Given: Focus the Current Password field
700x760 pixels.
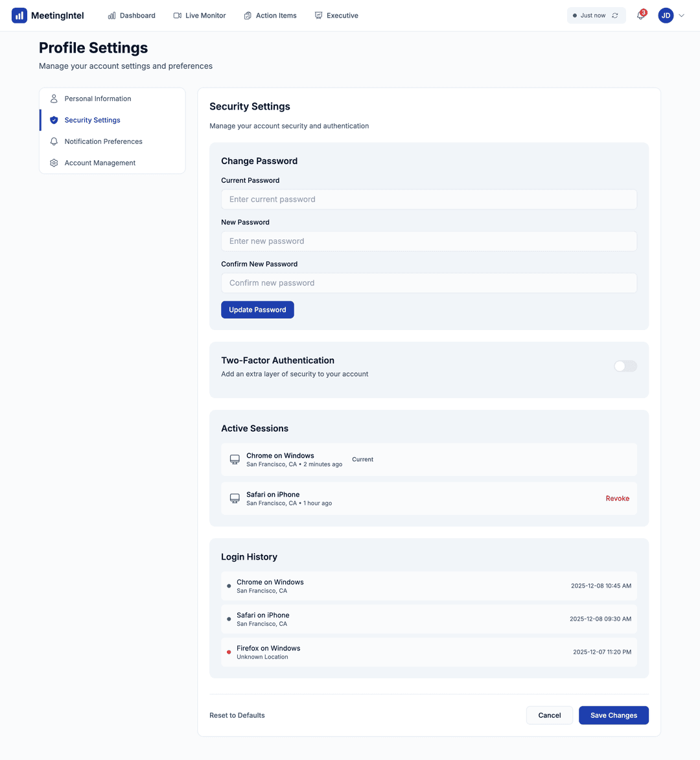Looking at the screenshot, I should pos(428,200).
